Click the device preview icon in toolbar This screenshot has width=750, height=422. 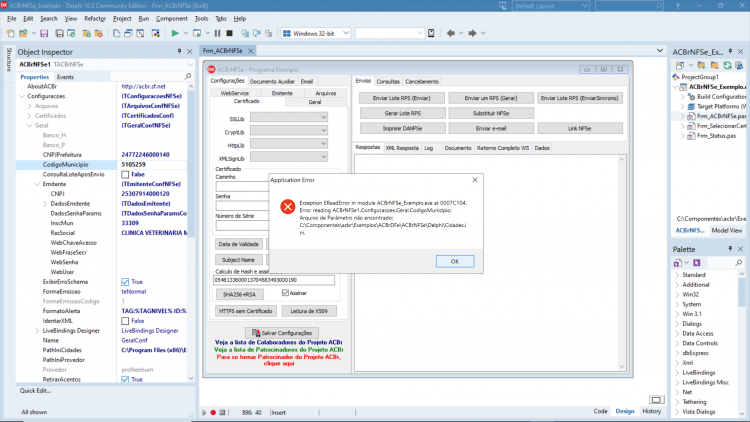click(x=431, y=33)
